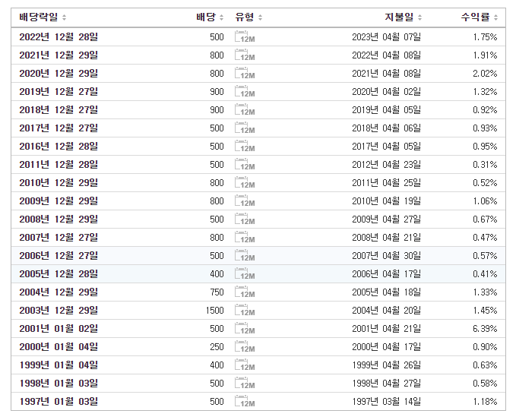516x420 pixels.
Task: Click payment date 2020년 04월 02일
Action: click(x=386, y=91)
